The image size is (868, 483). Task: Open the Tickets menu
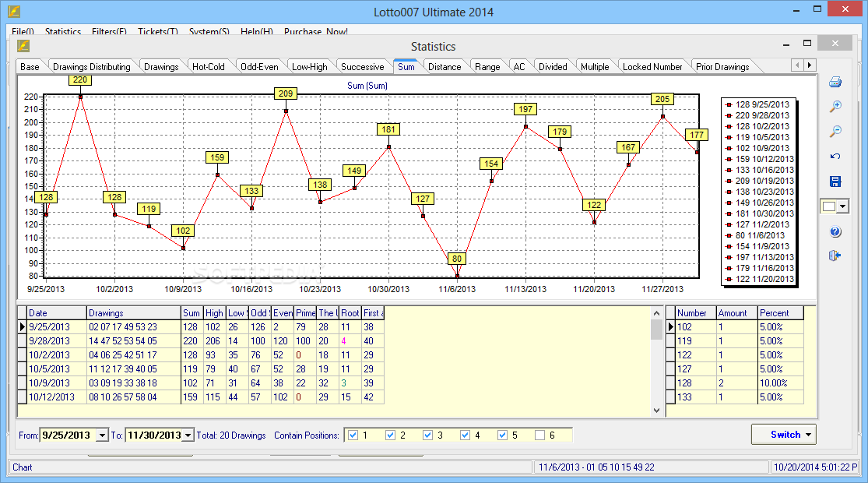[158, 32]
